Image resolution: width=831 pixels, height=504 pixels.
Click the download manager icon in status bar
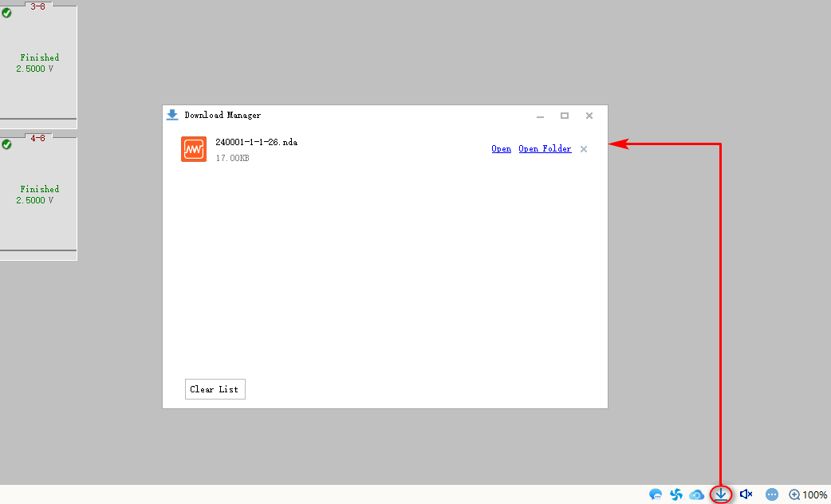721,494
